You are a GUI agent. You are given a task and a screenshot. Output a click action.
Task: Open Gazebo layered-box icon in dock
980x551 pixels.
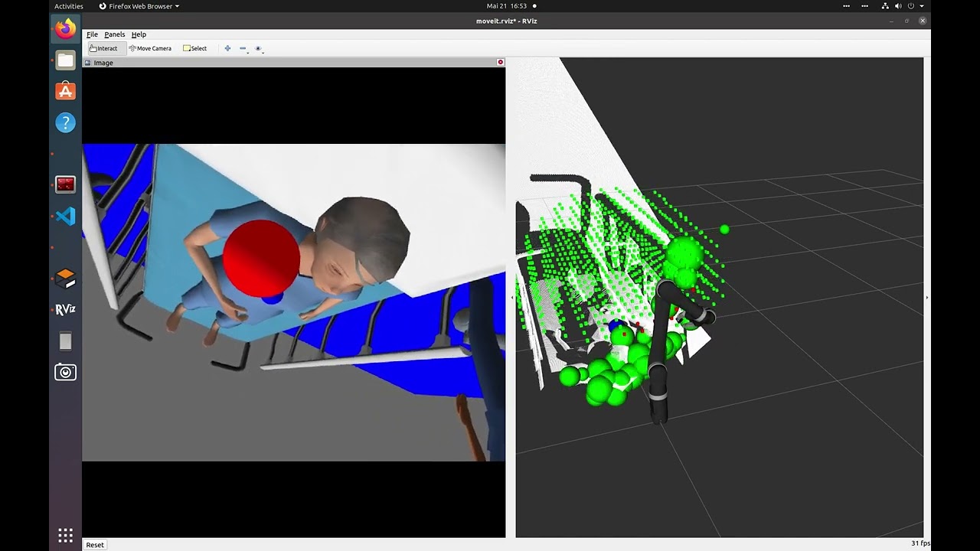tap(66, 279)
